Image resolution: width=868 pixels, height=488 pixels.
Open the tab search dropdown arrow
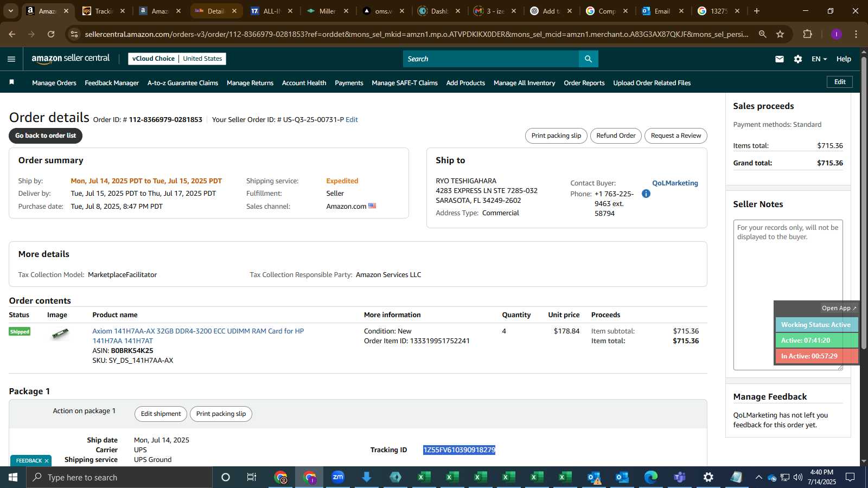(x=10, y=11)
